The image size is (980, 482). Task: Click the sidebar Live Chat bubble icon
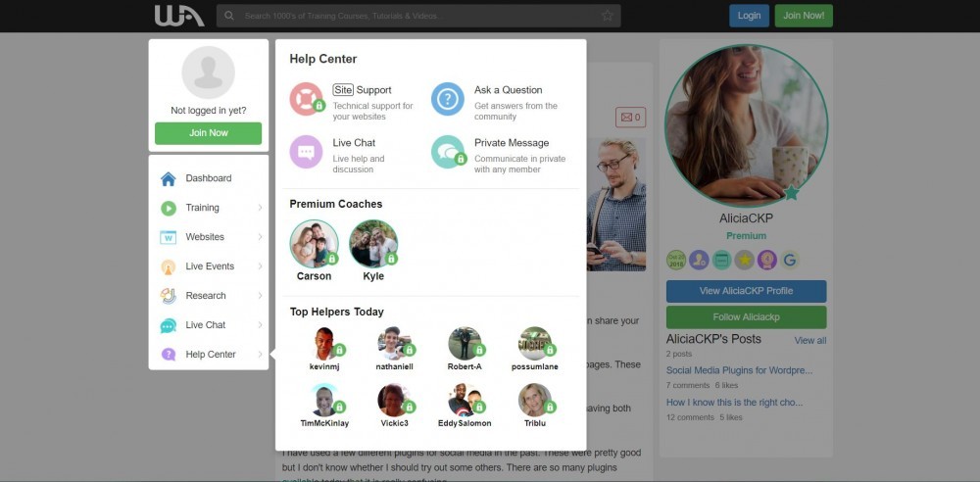(x=169, y=325)
